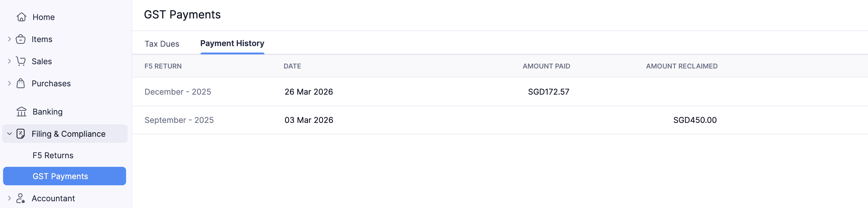Click the Banking bank icon

tap(21, 112)
